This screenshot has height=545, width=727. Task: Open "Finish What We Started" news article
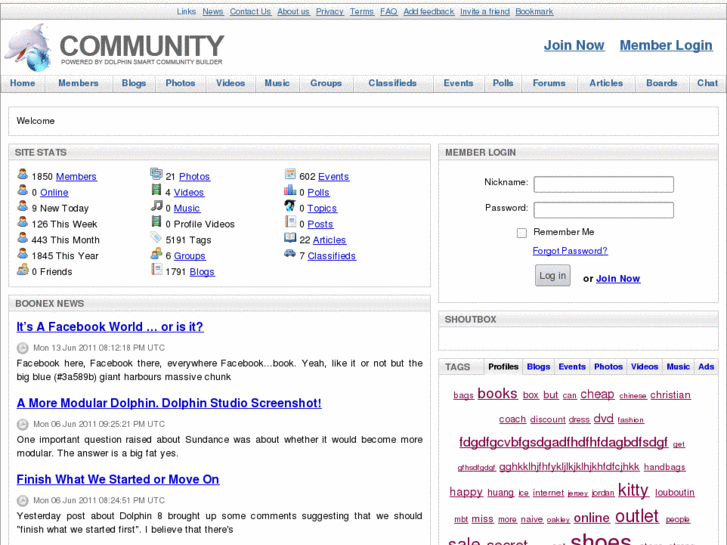(118, 480)
